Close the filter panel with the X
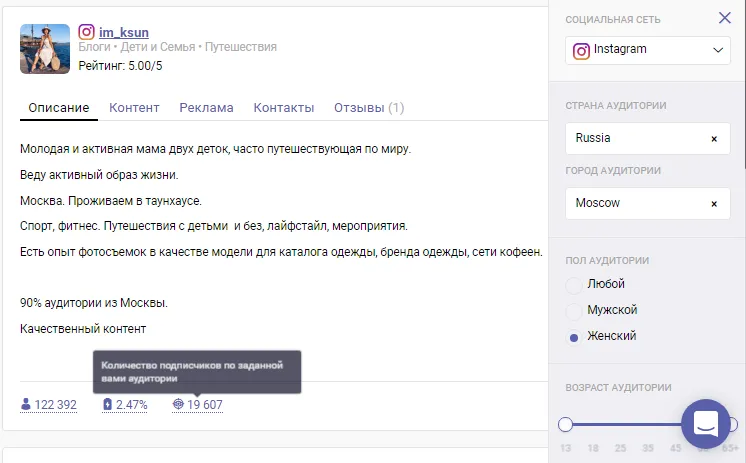 725,18
